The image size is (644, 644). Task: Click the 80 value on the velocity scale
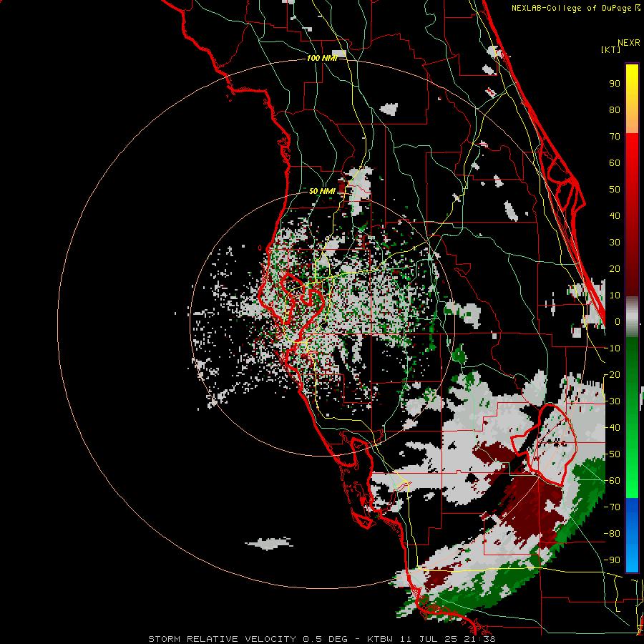pos(615,110)
